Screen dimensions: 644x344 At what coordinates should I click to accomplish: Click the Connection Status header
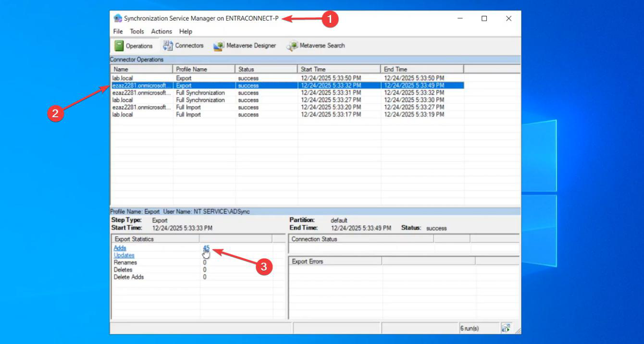pyautogui.click(x=361, y=239)
